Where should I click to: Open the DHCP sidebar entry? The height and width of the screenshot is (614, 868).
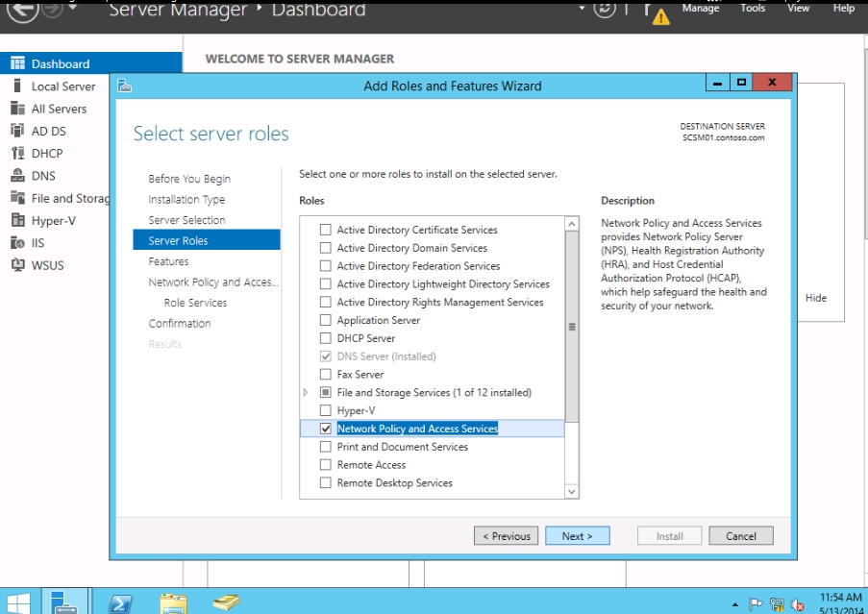point(47,153)
